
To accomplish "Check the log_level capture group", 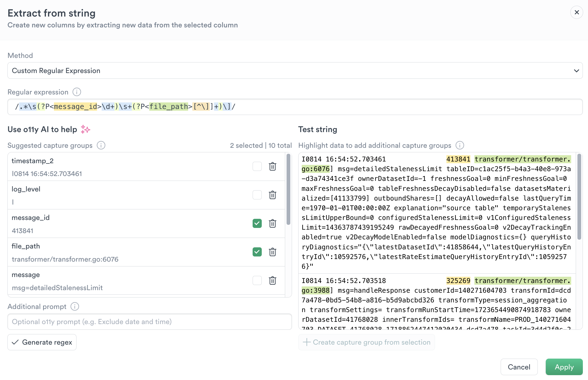I will [257, 195].
